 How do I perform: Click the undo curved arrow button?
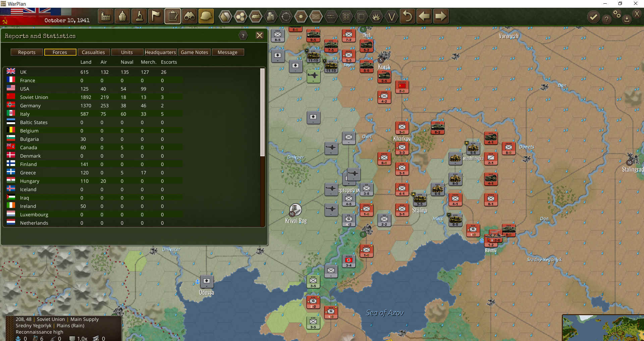[x=407, y=16]
